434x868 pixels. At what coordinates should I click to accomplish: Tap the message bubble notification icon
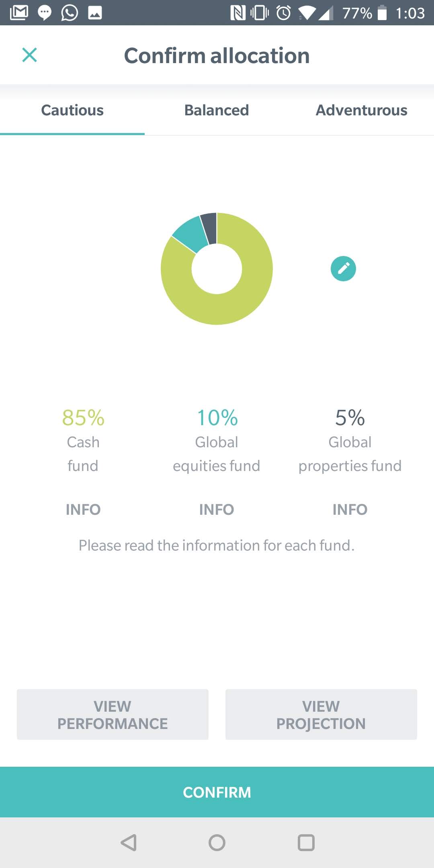(x=44, y=13)
